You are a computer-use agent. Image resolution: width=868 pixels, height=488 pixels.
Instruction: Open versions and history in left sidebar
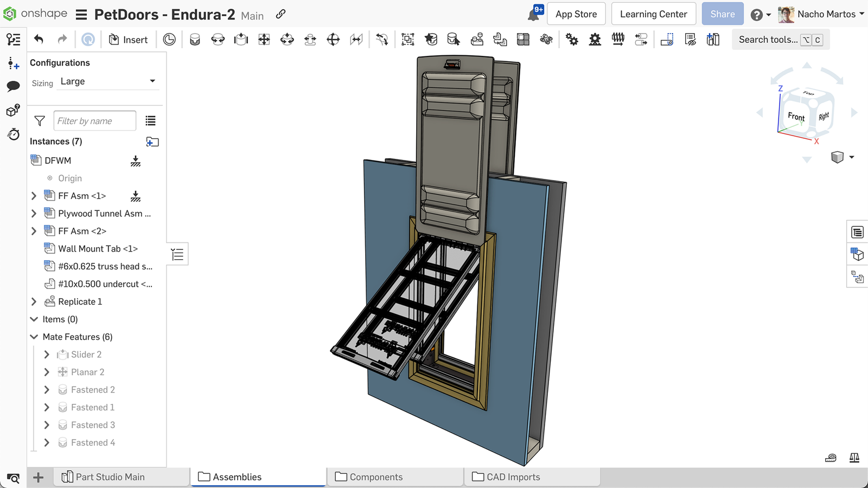(x=13, y=134)
